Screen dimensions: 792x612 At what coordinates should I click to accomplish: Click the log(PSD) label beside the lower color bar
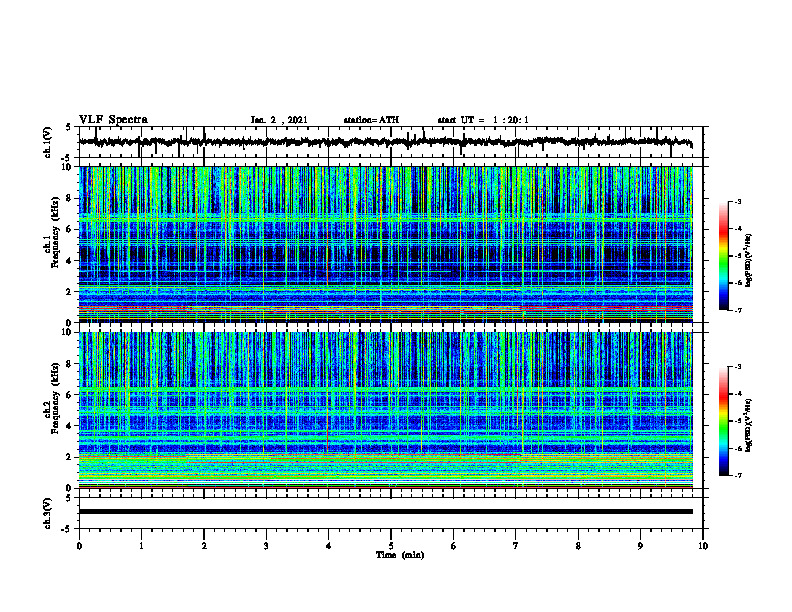click(748, 424)
